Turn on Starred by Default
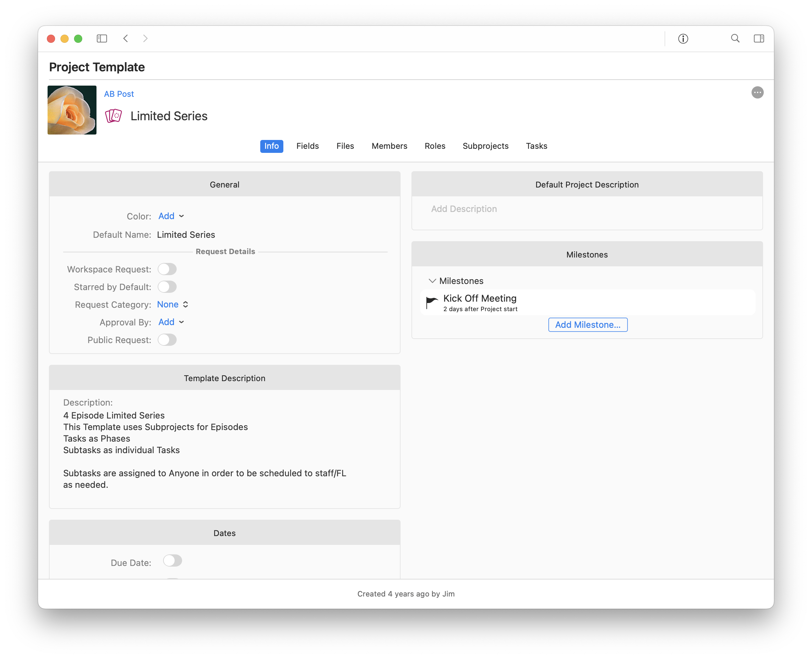 tap(167, 287)
